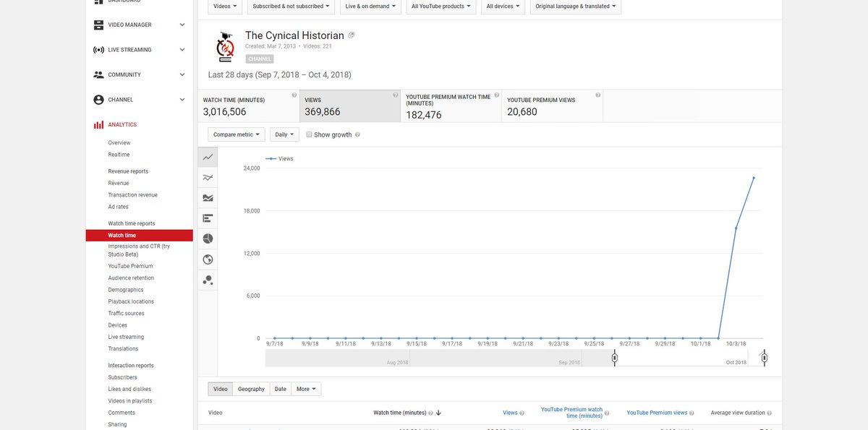The width and height of the screenshot is (868, 430).
Task: Open the Videos filter dropdown
Action: [224, 7]
